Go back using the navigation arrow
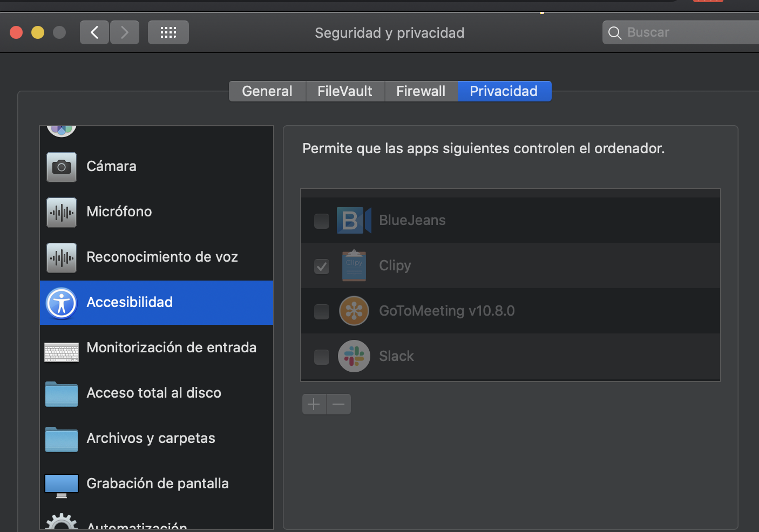The width and height of the screenshot is (759, 532). 94,32
